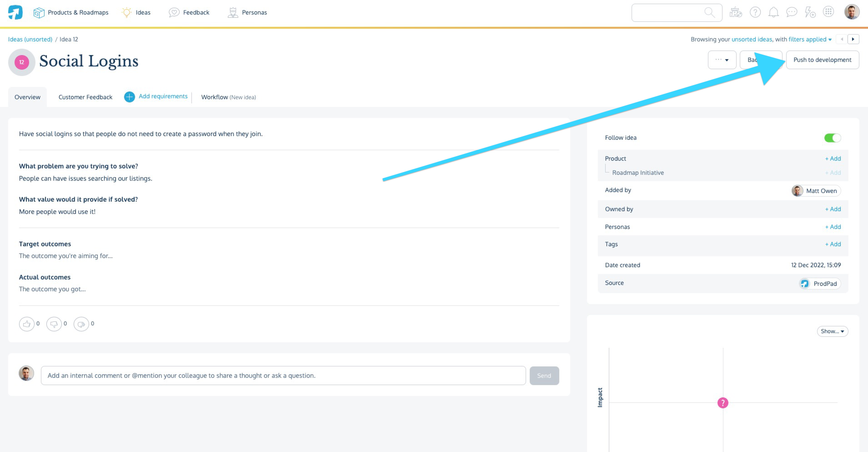Switch to the Customer Feedback tab
The height and width of the screenshot is (452, 868).
tap(85, 97)
